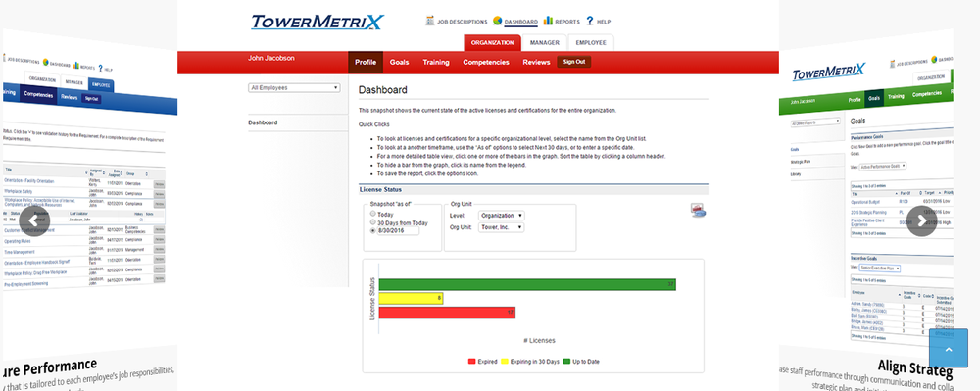The image size is (980, 391).
Task: Click the red bar showing 17 licenses
Action: tap(447, 313)
